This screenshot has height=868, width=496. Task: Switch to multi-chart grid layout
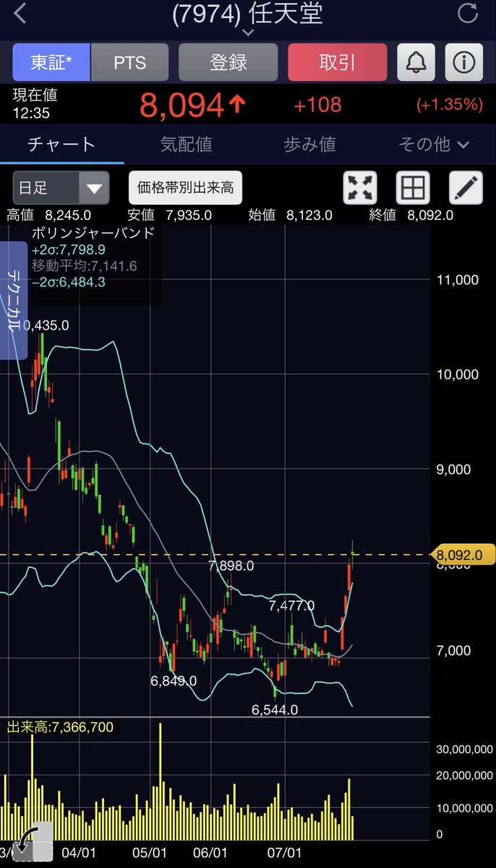(413, 188)
